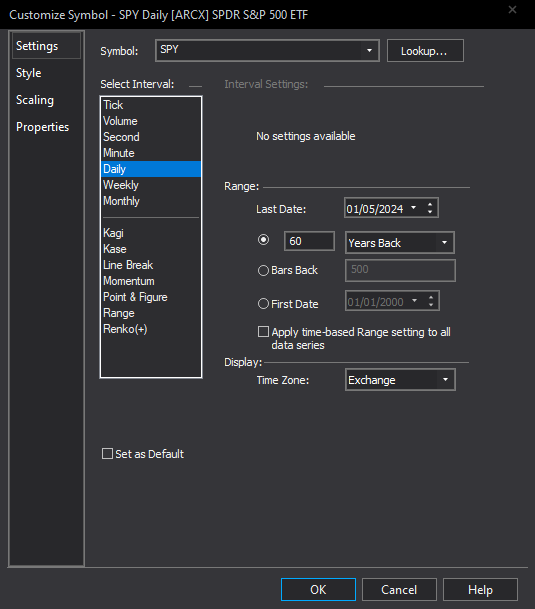Viewport: 535px width, 609px height.
Task: Increment the First Date value
Action: click(431, 297)
